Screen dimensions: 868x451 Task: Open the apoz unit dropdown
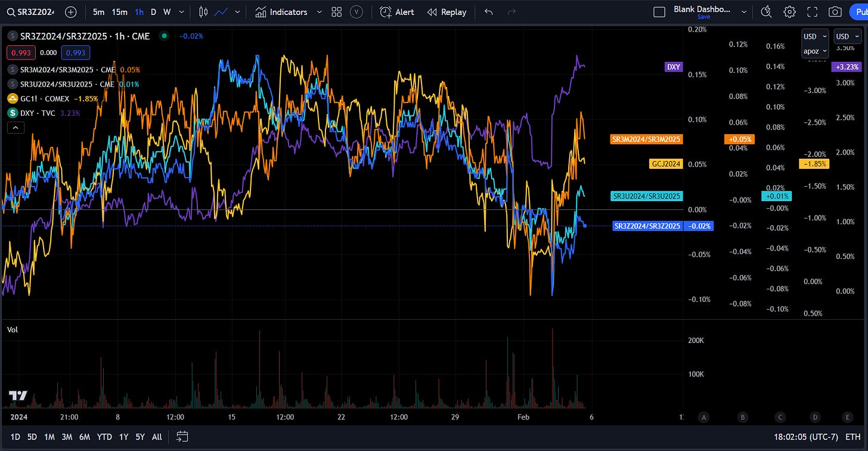(815, 51)
